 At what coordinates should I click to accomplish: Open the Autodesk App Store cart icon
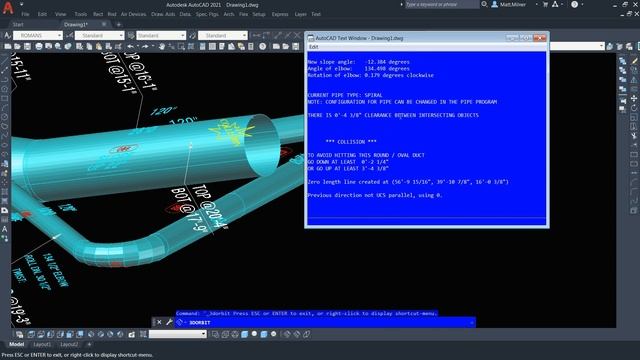pos(545,4)
